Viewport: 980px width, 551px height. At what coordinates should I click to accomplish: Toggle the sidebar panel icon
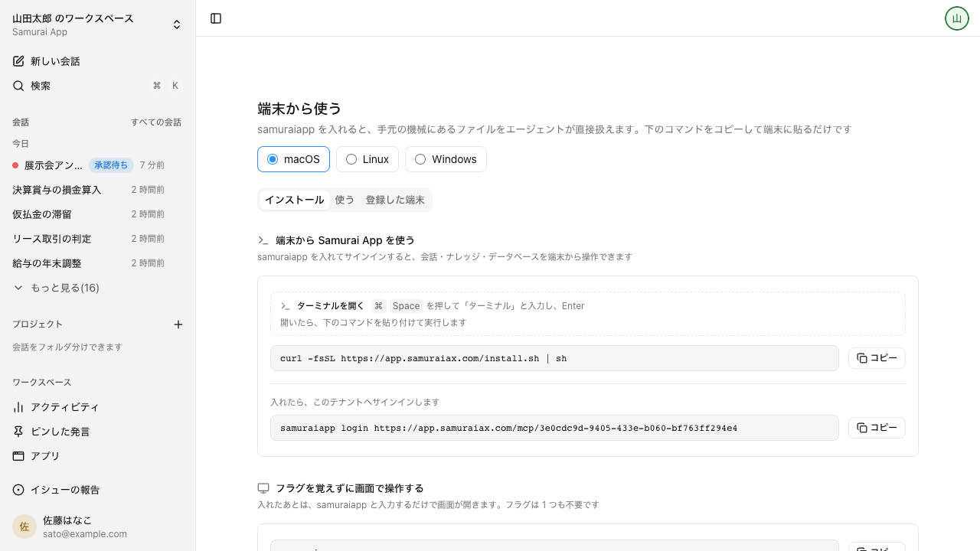216,18
